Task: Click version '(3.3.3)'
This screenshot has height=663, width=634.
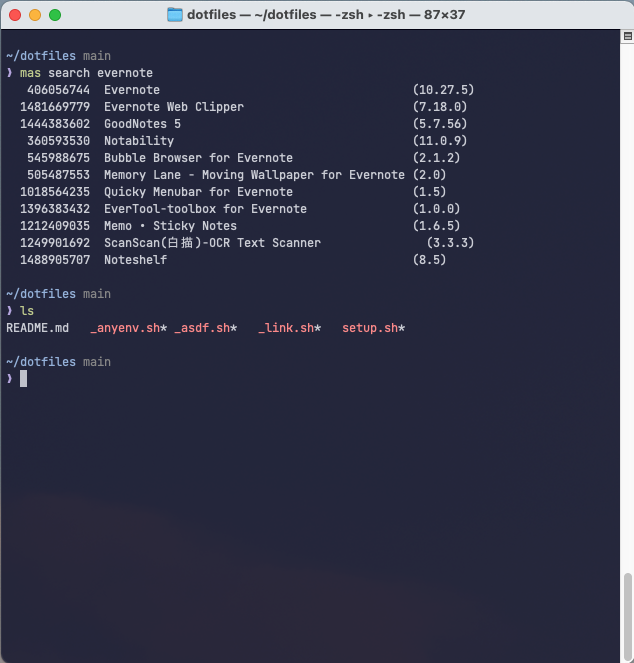Action: [x=450, y=243]
